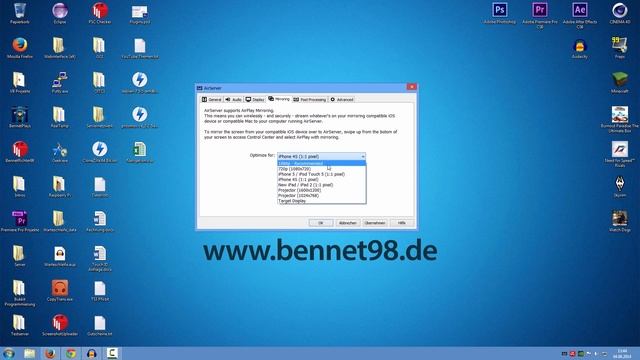
Task: Launch Adobe Premiere Pro CS6 shortcut
Action: tap(540, 16)
